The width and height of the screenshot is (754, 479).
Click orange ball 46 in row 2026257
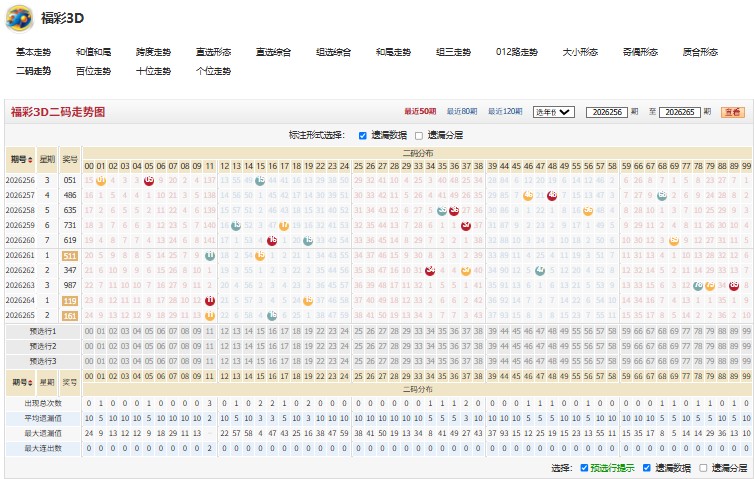tap(528, 196)
